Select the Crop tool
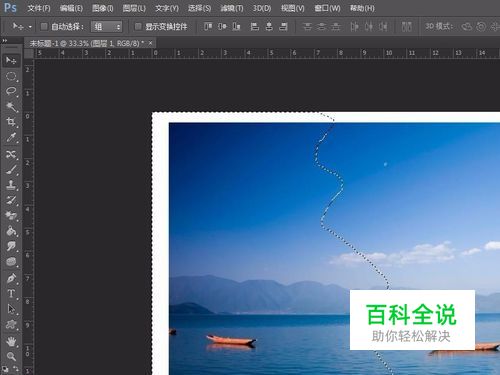 tap(11, 122)
